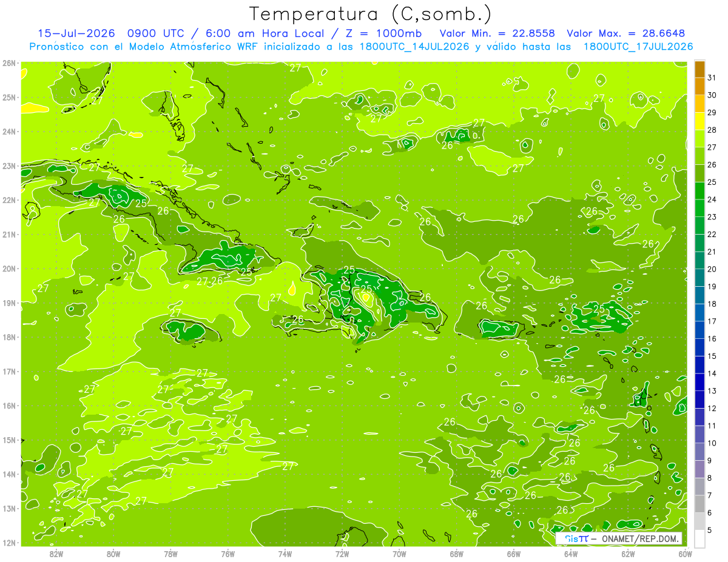
Task: Pick legend swatch between 27 and 28
Action: (x=699, y=139)
